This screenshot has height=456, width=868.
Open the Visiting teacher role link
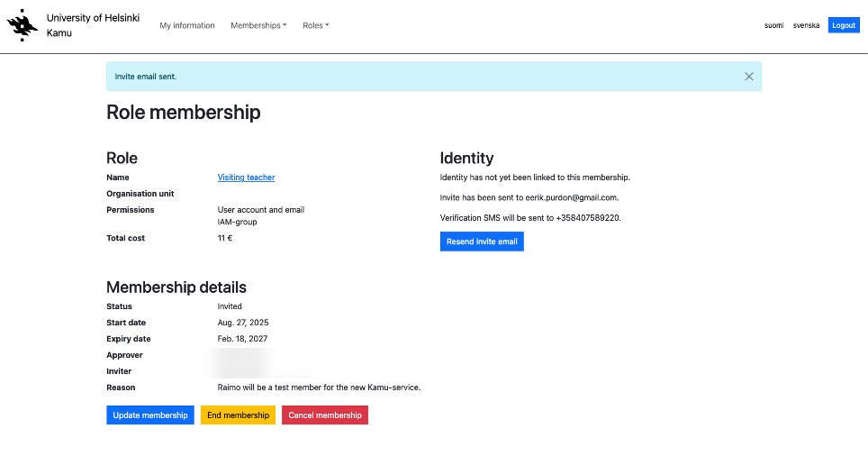(x=246, y=178)
